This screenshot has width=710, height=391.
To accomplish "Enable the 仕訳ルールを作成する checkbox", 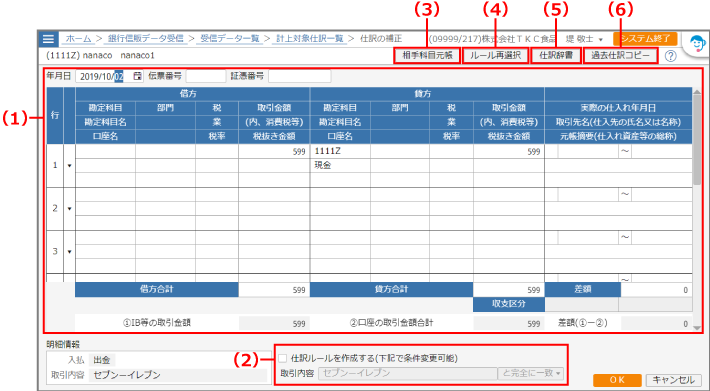I will tap(283, 358).
